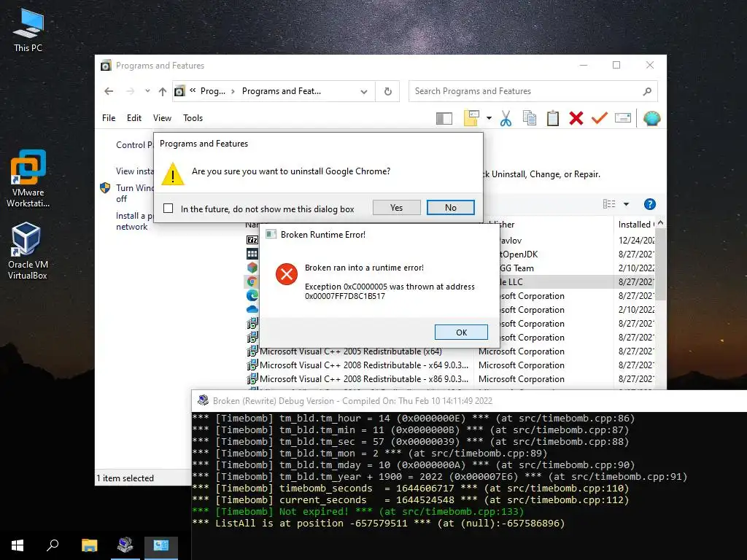Click the Broken (Rewrite) Debug Version title bar
Image resolution: width=747 pixels, height=560 pixels.
(469, 401)
